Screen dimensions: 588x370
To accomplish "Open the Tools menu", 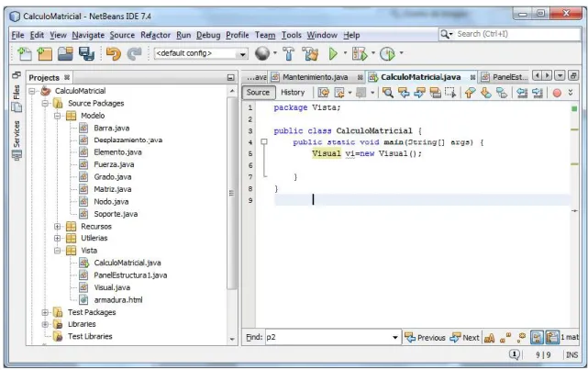I will pyautogui.click(x=292, y=35).
